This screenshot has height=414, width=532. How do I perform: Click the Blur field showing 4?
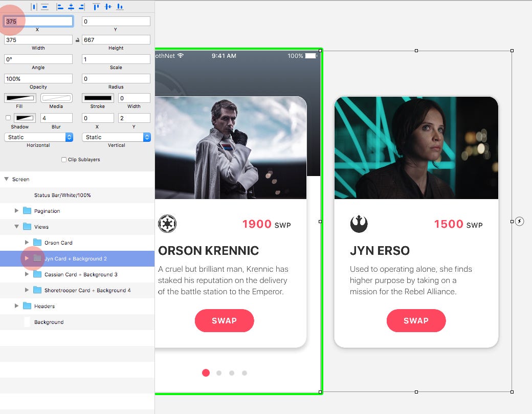(56, 118)
